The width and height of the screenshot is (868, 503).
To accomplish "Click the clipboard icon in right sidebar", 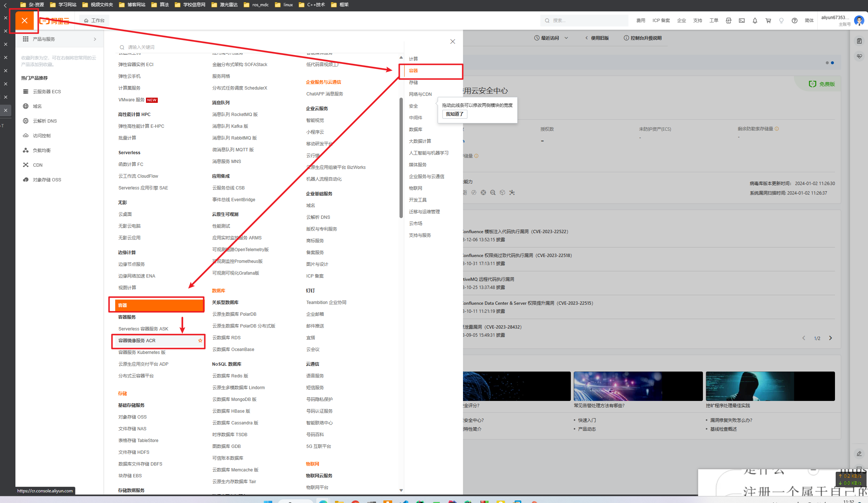I will pyautogui.click(x=859, y=41).
